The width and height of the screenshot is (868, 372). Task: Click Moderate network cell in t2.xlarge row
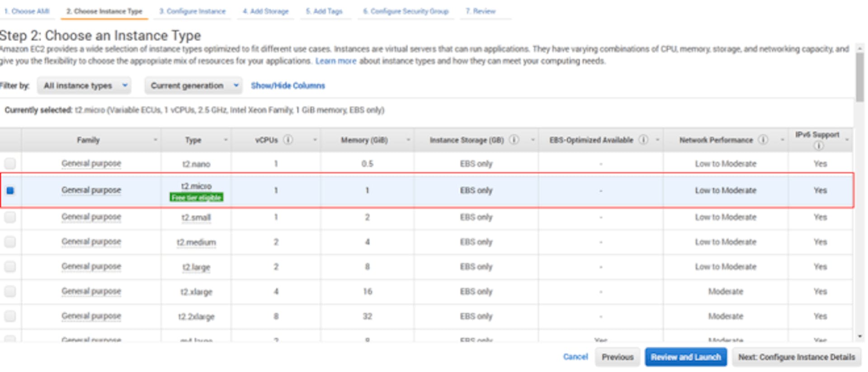coord(726,292)
